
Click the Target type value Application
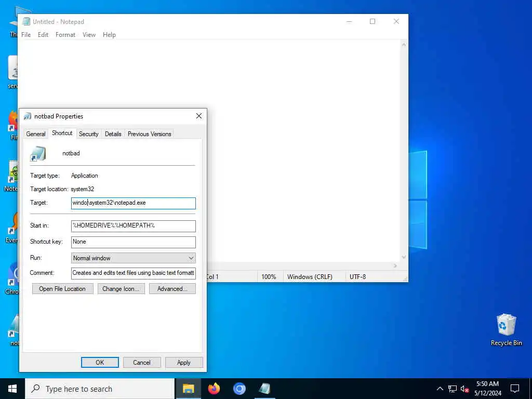coord(85,176)
